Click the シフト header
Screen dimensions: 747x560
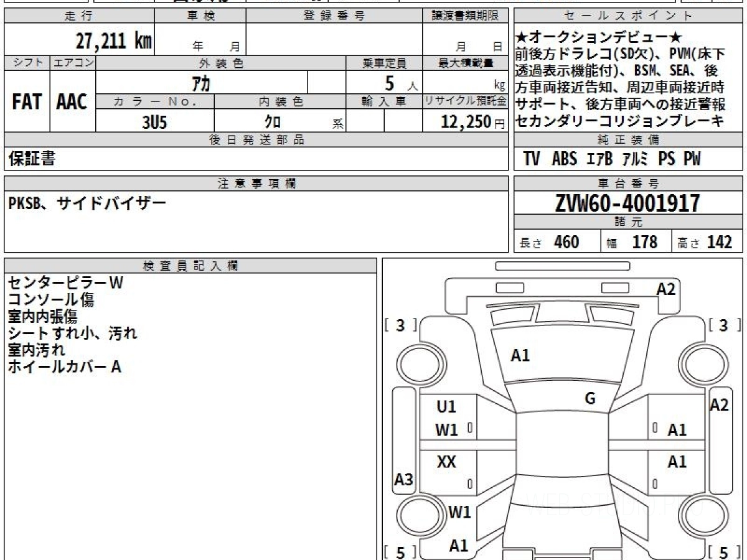pyautogui.click(x=27, y=63)
